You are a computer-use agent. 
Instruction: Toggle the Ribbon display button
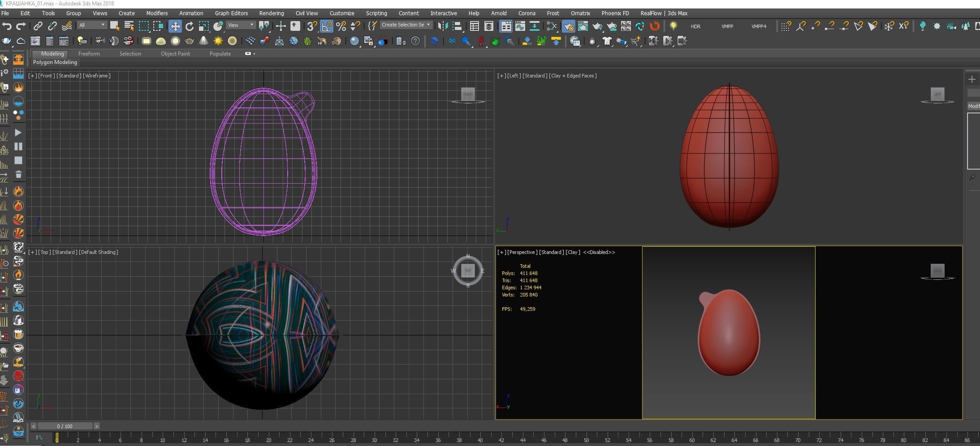[x=506, y=26]
